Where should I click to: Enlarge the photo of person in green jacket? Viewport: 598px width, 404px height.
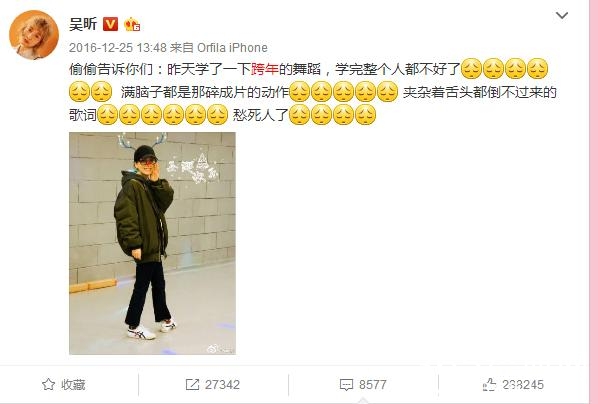pyautogui.click(x=152, y=243)
